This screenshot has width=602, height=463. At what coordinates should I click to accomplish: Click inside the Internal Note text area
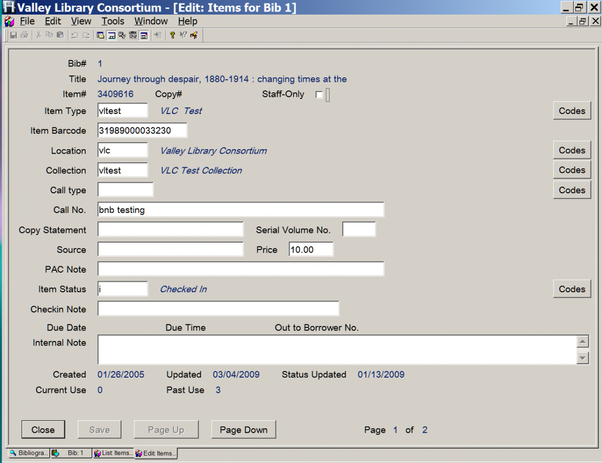(337, 350)
